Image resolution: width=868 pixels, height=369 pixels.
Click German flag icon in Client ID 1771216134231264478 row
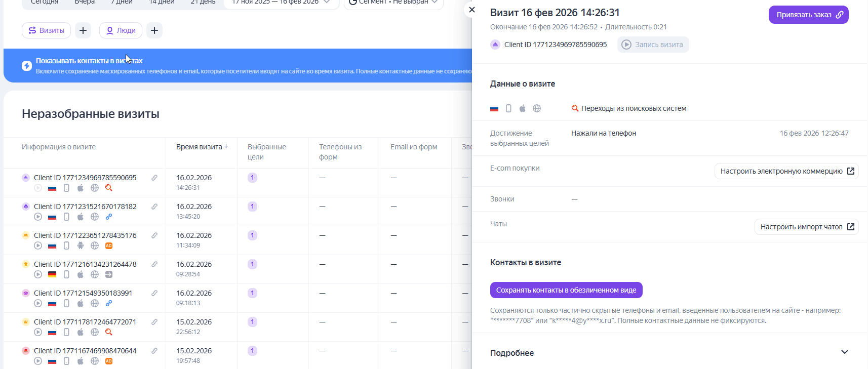pos(52,274)
